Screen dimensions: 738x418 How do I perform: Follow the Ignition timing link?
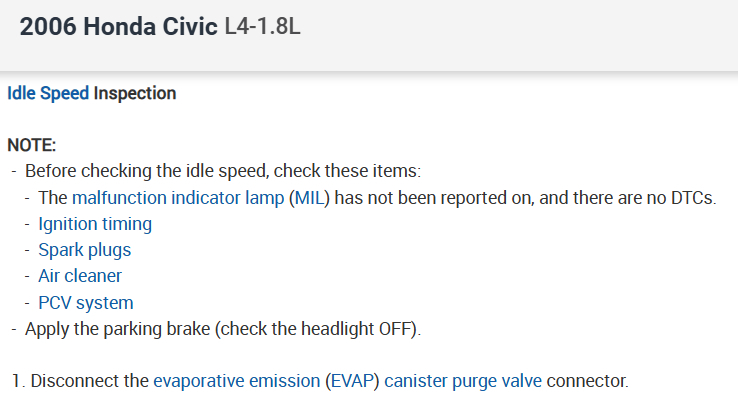point(95,223)
